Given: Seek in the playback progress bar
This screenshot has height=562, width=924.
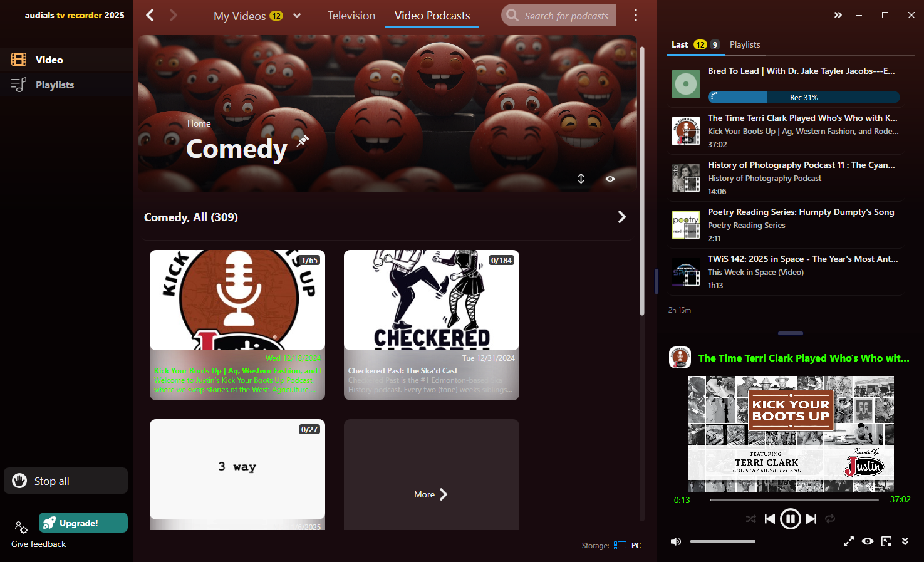Looking at the screenshot, I should pos(794,500).
